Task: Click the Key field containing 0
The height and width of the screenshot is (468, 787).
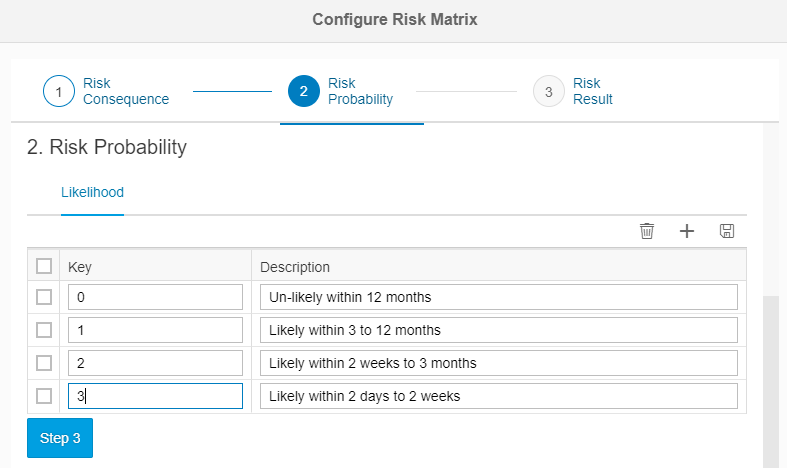Action: [x=155, y=297]
